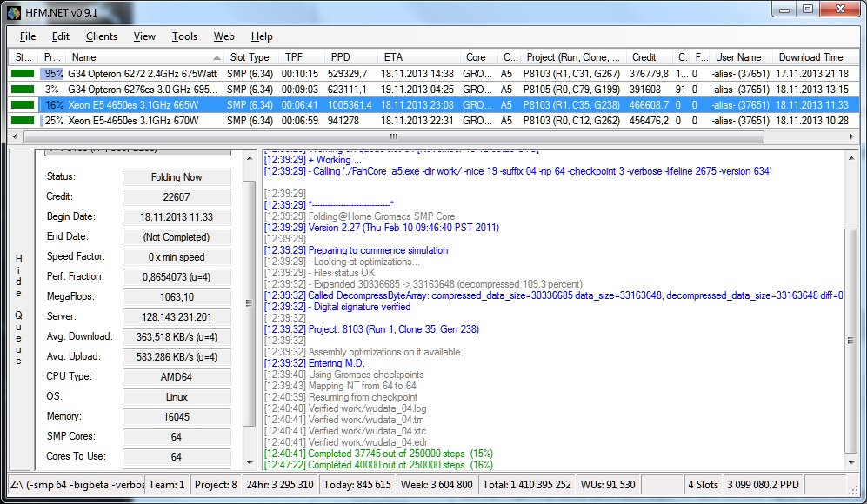
Task: Click the Name column sort arrow
Action: pos(217,57)
